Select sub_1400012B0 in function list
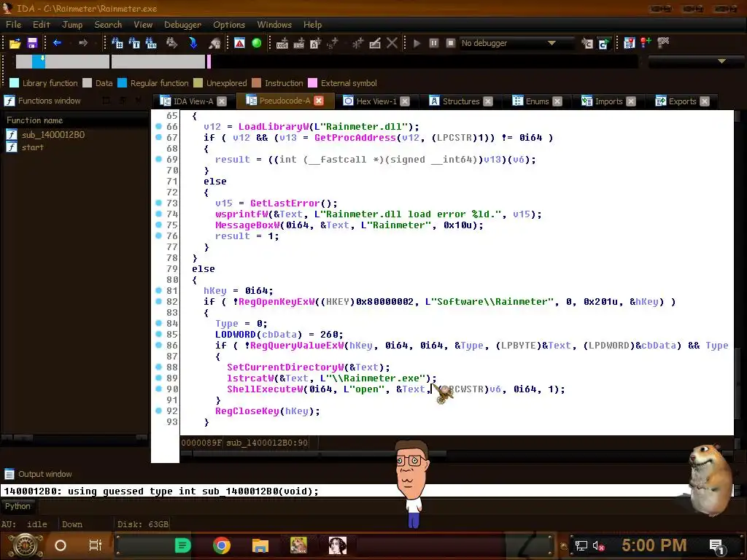 [x=53, y=135]
